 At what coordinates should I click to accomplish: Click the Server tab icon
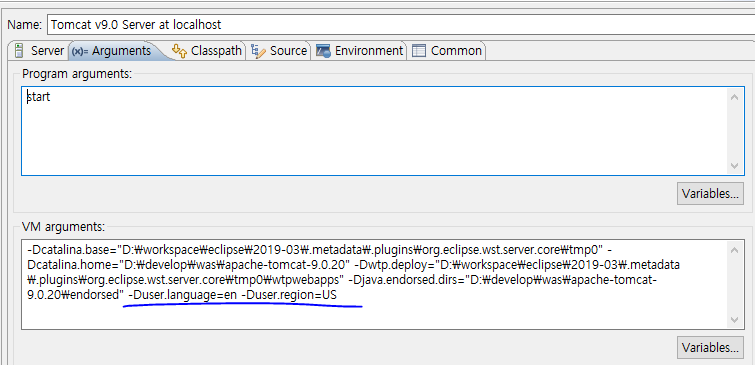pyautogui.click(x=19, y=51)
